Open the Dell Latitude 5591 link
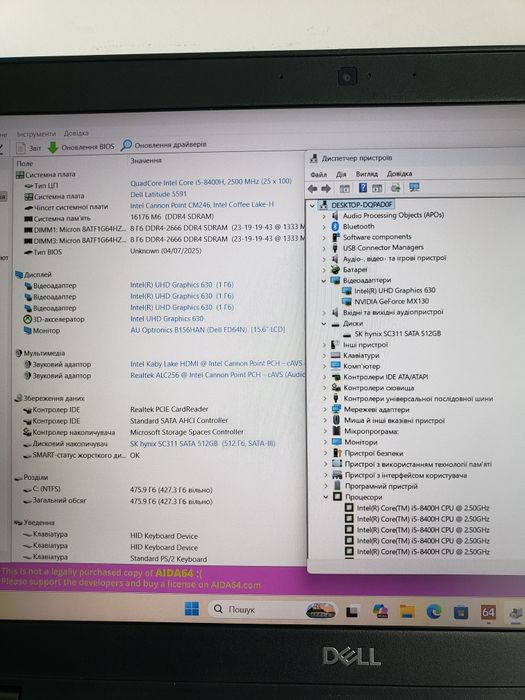 coord(158,194)
